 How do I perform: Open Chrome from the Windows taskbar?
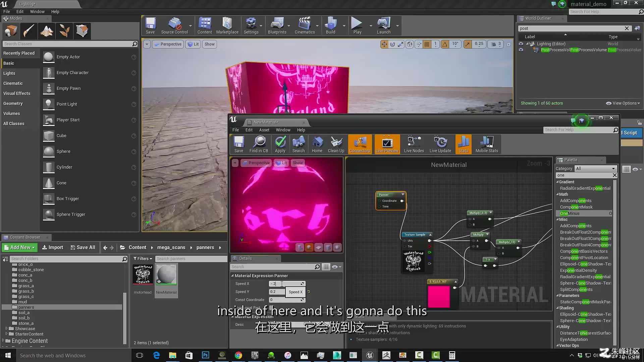point(238,355)
